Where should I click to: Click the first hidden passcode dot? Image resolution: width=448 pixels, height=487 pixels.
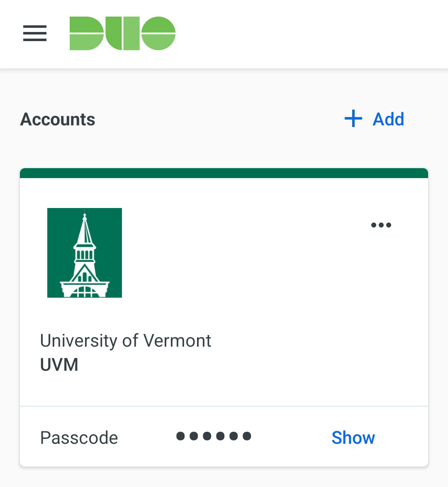coord(180,436)
